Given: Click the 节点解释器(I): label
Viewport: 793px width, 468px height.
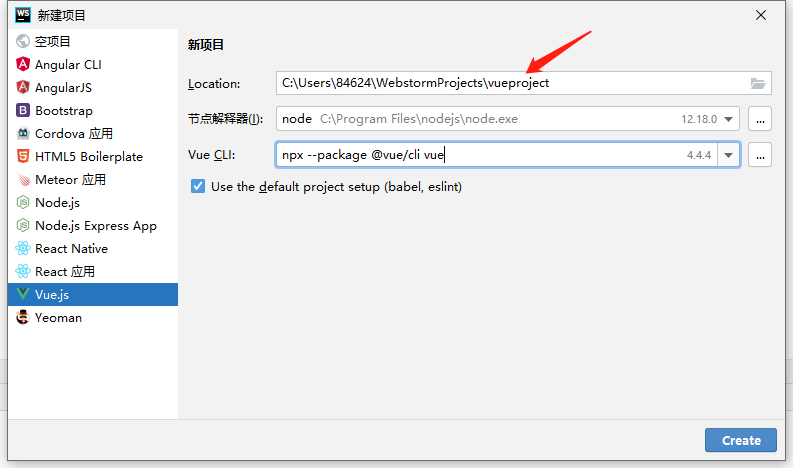Looking at the screenshot, I should point(226,119).
